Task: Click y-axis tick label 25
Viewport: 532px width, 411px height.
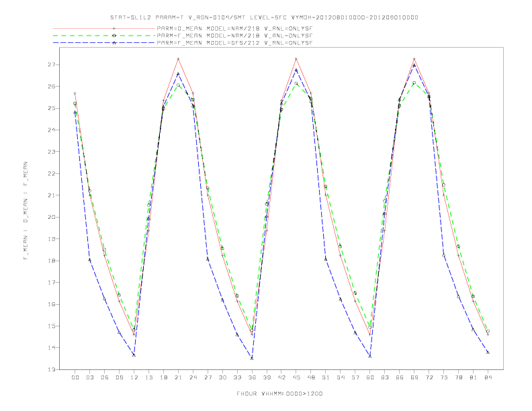Action: click(52, 108)
